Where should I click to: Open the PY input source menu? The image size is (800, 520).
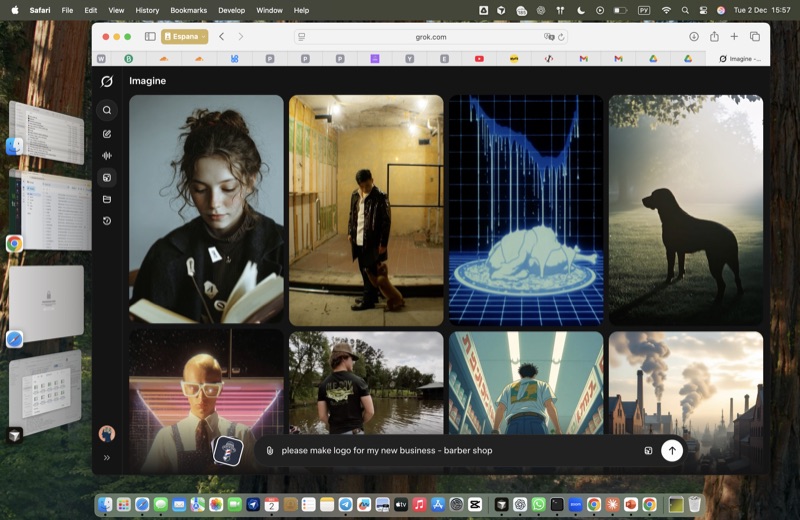point(644,10)
